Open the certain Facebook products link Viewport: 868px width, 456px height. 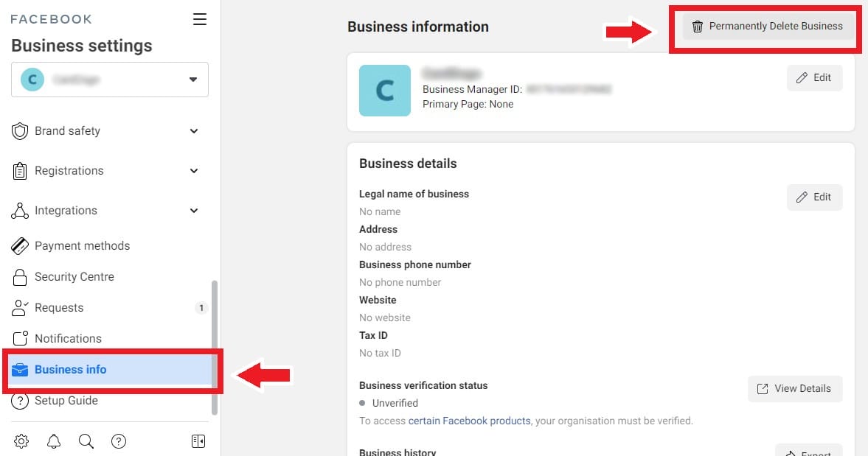(470, 421)
